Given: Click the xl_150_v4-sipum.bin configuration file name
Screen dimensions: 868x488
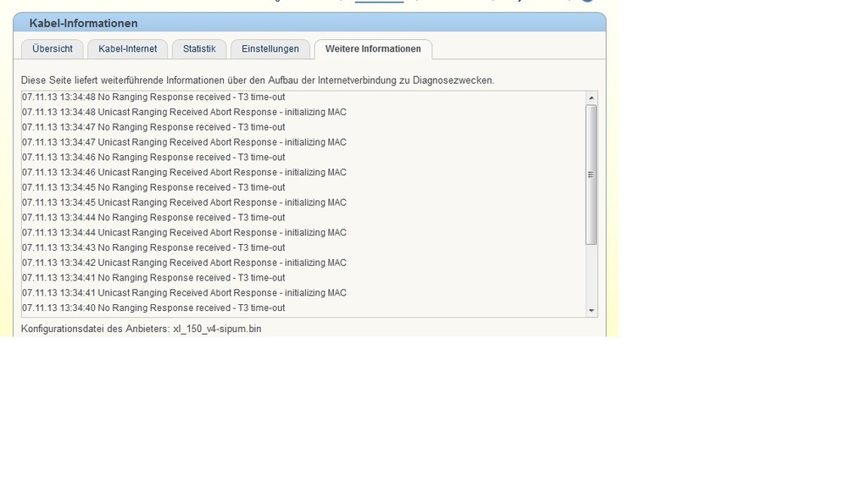Looking at the screenshot, I should point(217,329).
